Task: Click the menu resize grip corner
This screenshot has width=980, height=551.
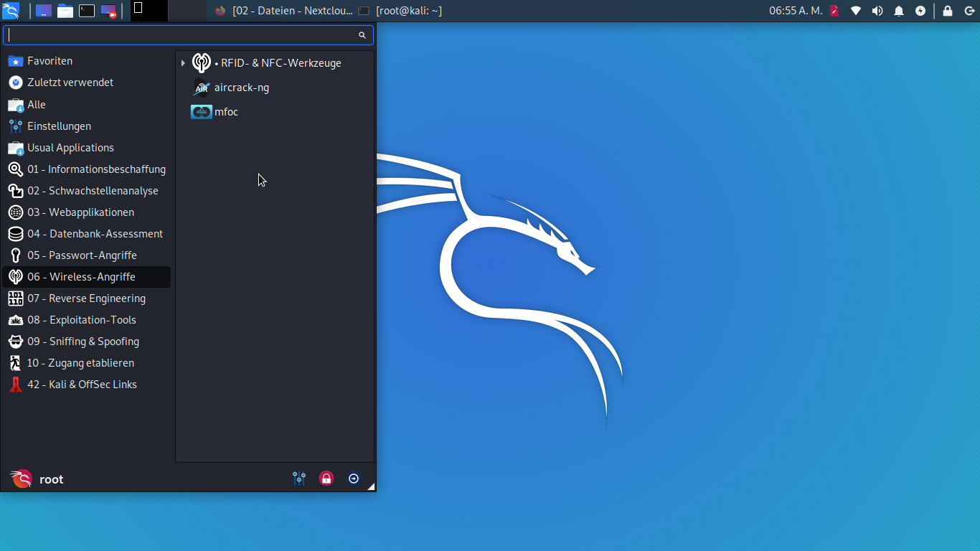Action: [x=371, y=487]
